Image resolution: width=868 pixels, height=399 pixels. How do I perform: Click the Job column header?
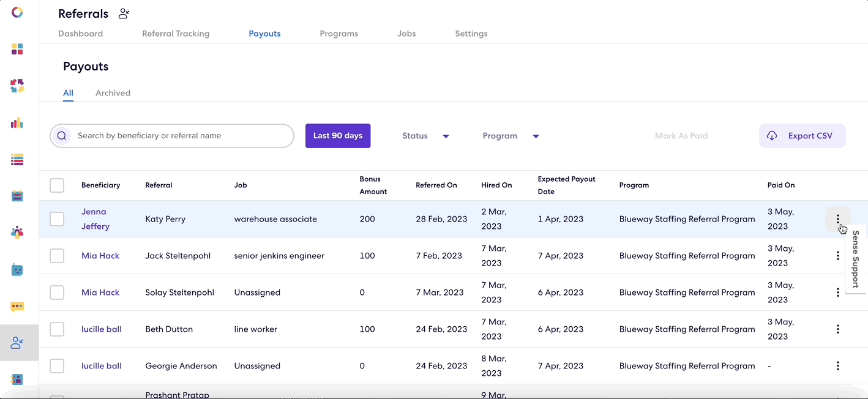pos(241,185)
